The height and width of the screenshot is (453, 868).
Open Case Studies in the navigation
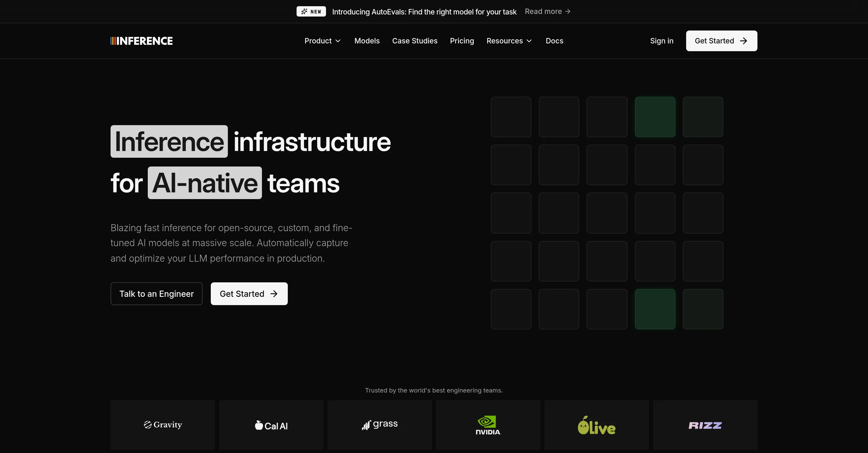click(x=415, y=41)
